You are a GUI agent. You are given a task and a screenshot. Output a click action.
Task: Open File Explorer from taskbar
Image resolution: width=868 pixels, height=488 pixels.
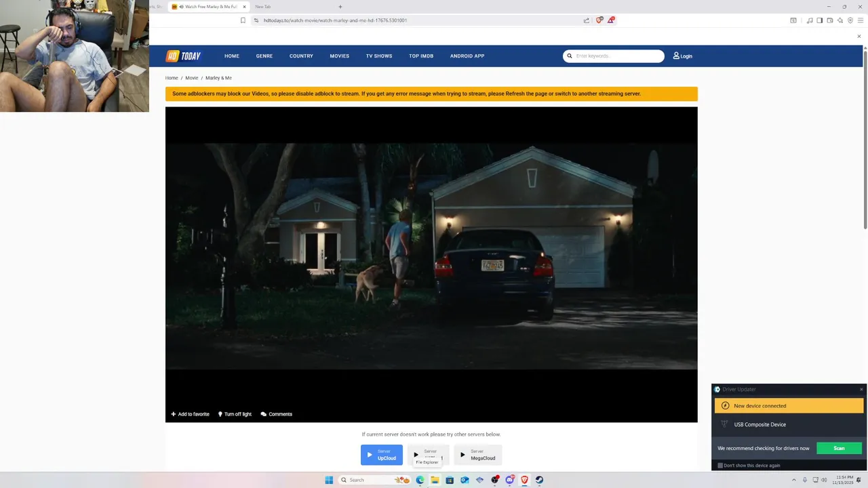pyautogui.click(x=435, y=480)
